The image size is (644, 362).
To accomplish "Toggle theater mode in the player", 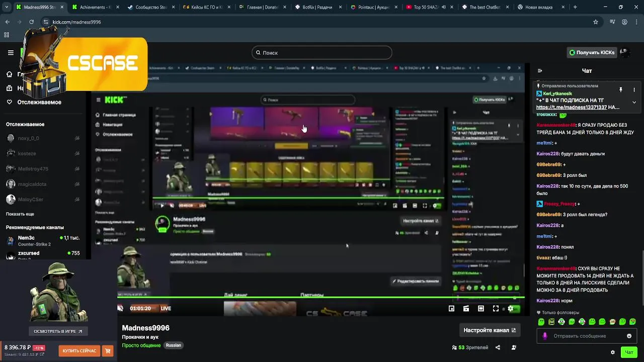I will pos(481,308).
